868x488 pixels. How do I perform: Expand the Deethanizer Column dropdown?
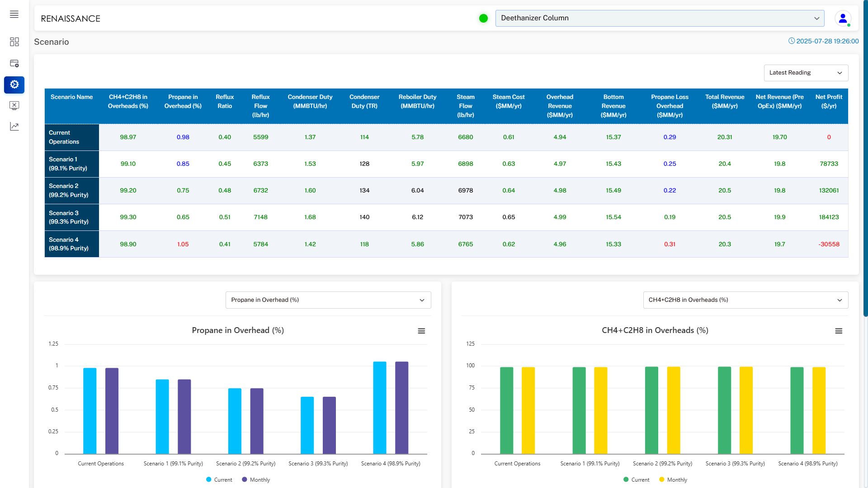(x=660, y=18)
